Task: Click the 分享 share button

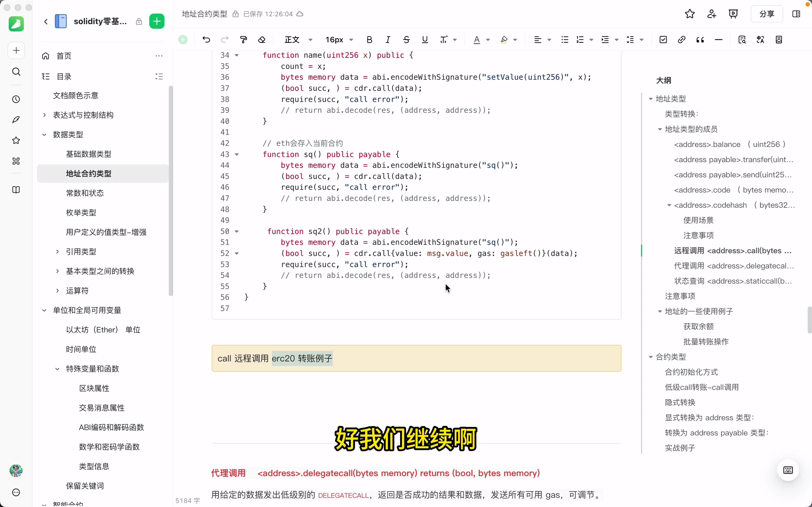Action: point(767,14)
